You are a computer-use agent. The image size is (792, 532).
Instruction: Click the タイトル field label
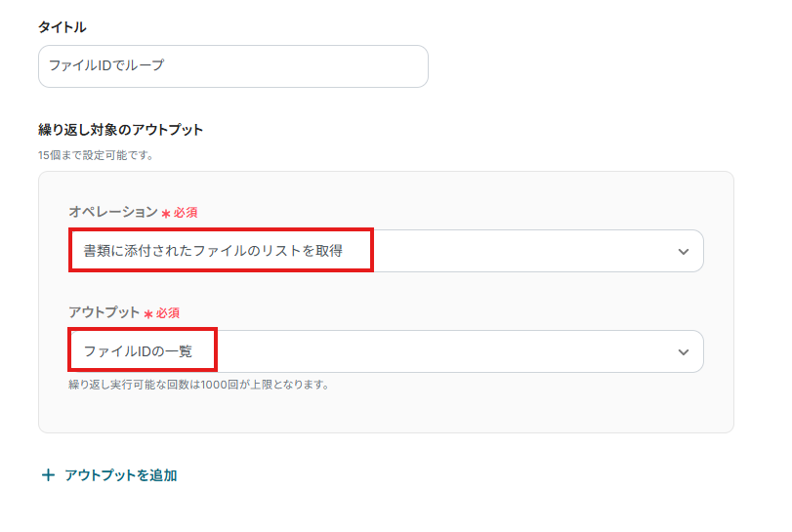(x=63, y=27)
